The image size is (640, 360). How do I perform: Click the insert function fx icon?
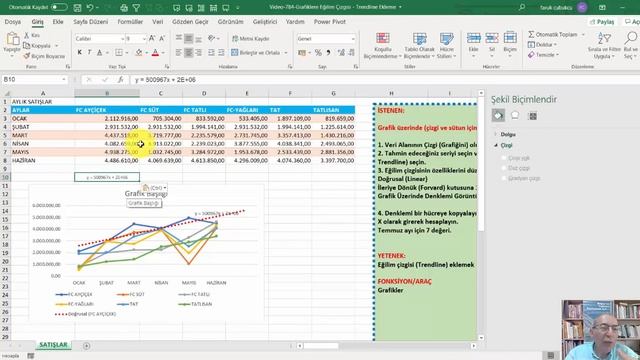(120, 80)
